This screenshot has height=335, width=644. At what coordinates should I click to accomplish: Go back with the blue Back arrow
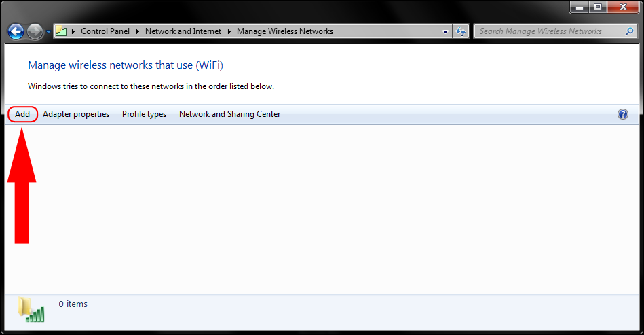tap(16, 32)
